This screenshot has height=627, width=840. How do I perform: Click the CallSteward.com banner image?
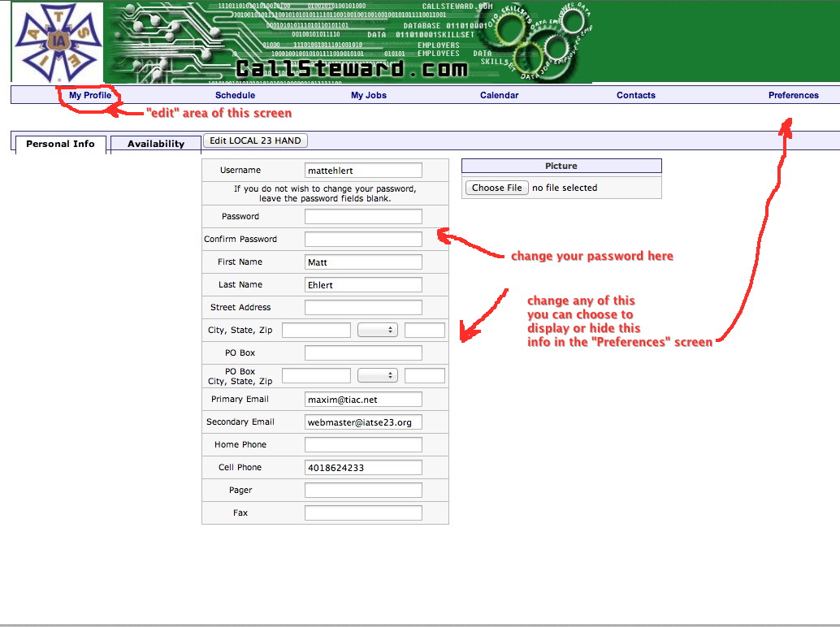pyautogui.click(x=349, y=42)
